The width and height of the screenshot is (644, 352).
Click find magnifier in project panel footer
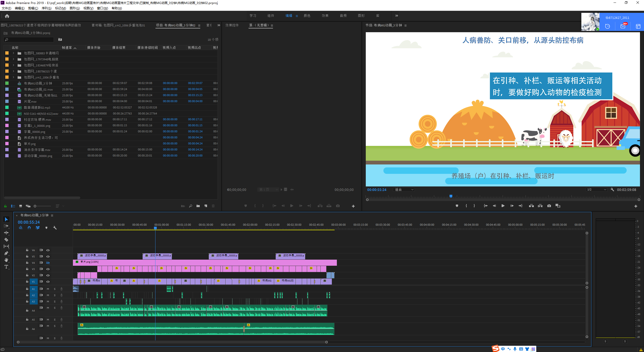(x=190, y=206)
